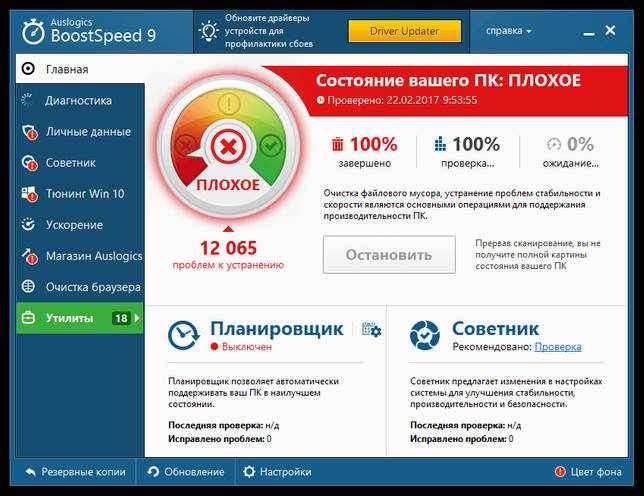
Task: Click the red Цвет фона alert icon
Action: 560,472
